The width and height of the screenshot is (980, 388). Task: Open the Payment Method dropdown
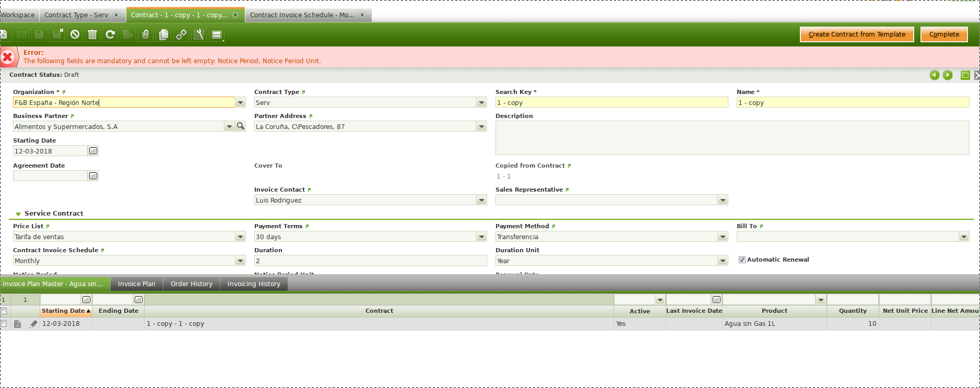point(723,237)
